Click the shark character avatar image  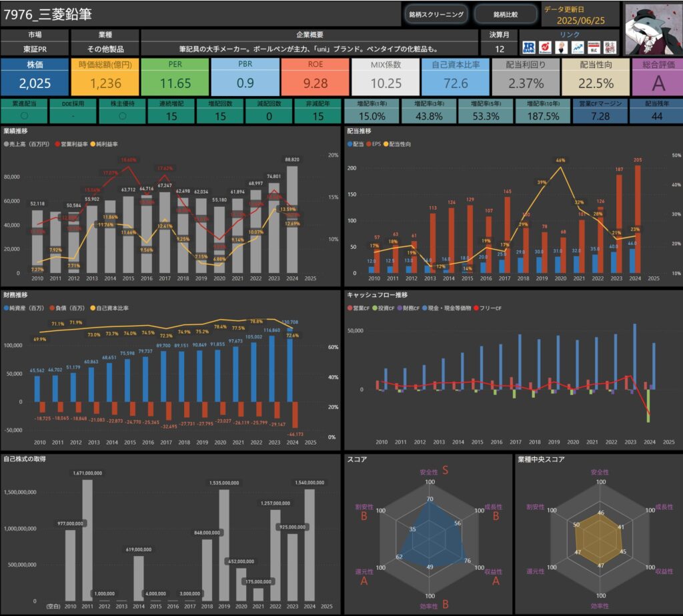[x=652, y=29]
